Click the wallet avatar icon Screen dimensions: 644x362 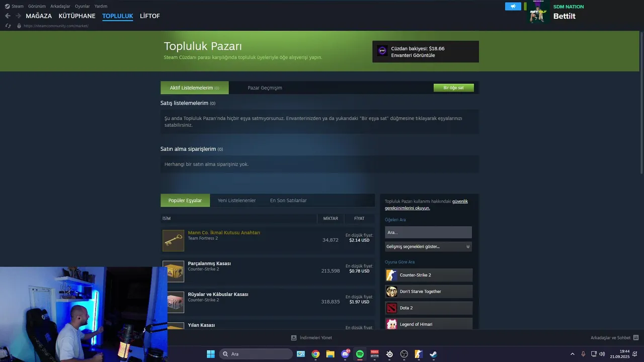[x=382, y=51]
